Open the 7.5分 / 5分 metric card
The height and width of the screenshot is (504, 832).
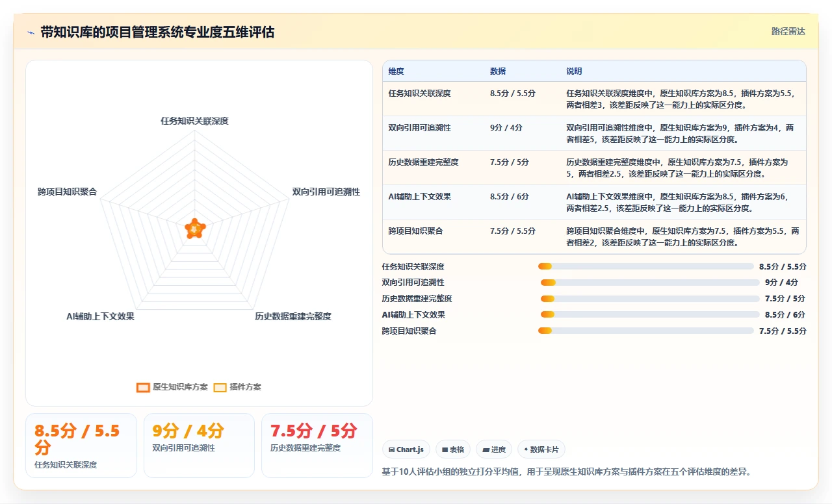pyautogui.click(x=317, y=446)
